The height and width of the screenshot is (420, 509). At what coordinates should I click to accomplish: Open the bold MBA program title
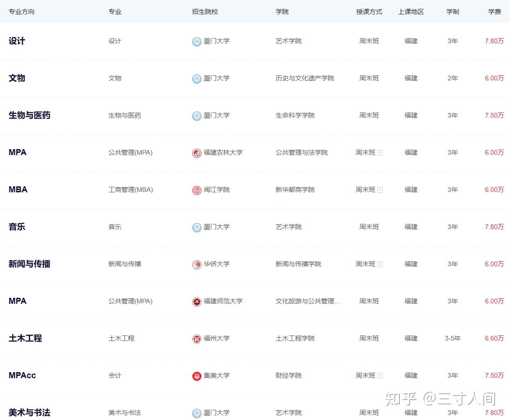tap(18, 190)
